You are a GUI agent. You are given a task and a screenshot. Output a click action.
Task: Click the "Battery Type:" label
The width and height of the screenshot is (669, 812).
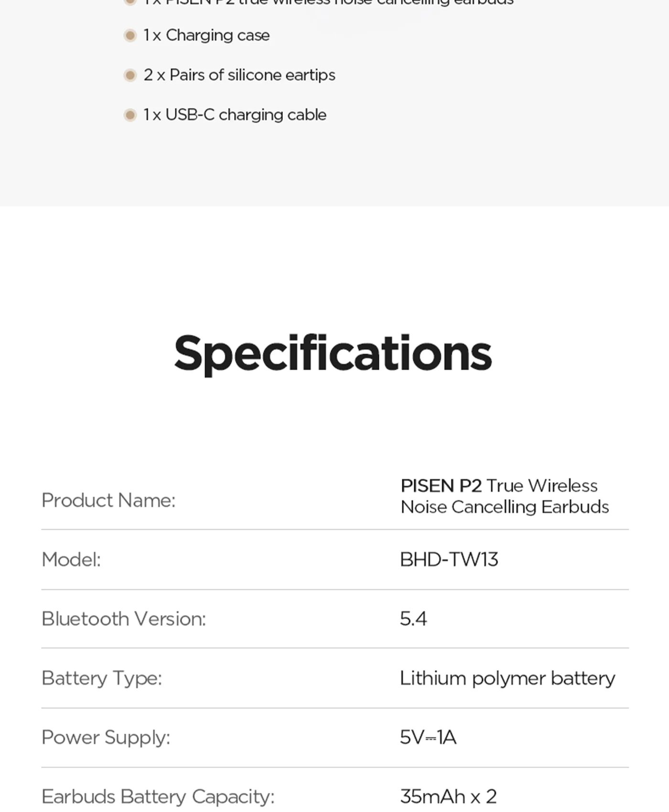(102, 678)
